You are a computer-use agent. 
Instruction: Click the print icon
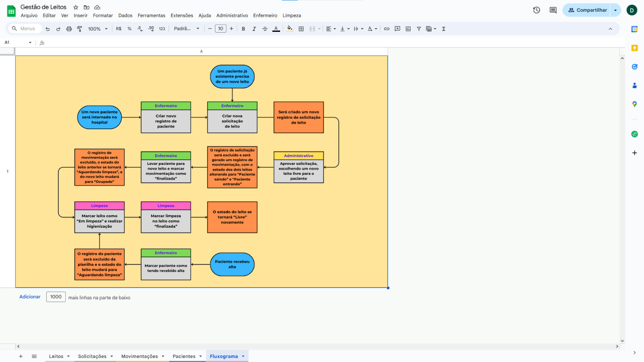[x=69, y=29]
